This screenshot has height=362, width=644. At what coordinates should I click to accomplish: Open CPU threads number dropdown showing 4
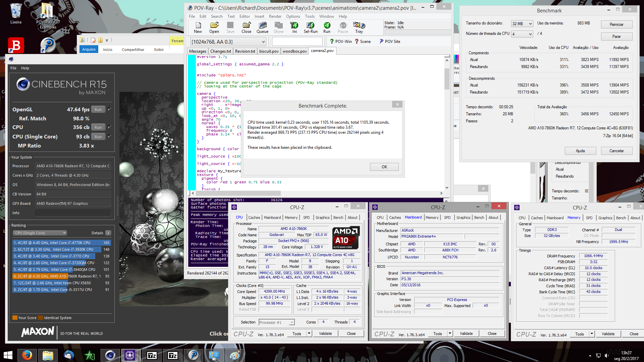point(522,34)
